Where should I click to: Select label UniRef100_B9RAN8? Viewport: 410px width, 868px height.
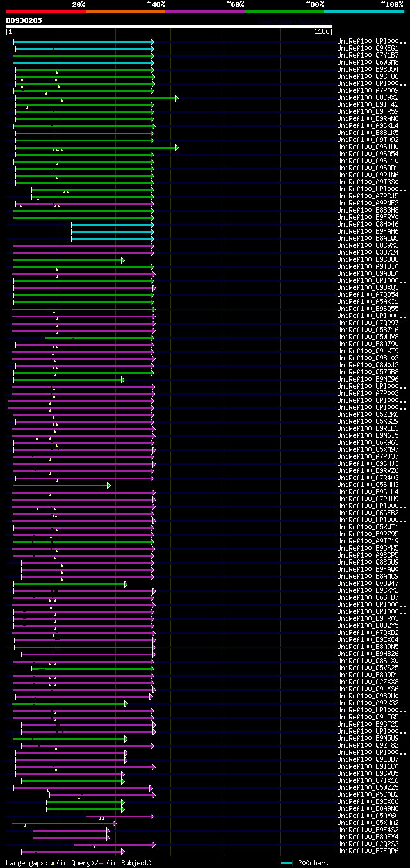(368, 119)
